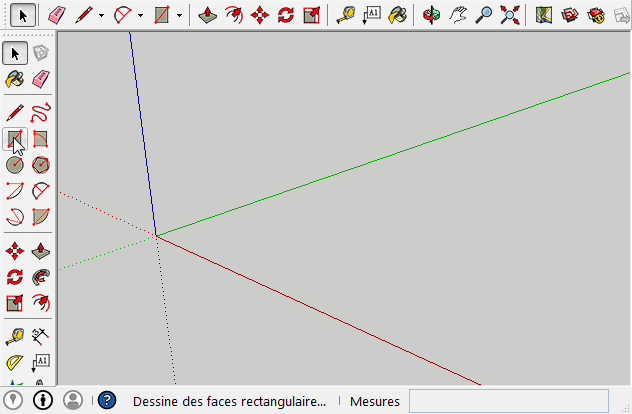This screenshot has height=414, width=632.
Task: Select the arrow Select tool in top toolbar
Action: 23,15
